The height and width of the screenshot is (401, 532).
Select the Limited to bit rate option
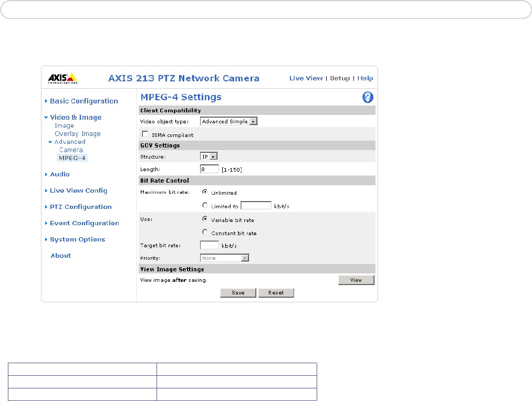tap(205, 206)
